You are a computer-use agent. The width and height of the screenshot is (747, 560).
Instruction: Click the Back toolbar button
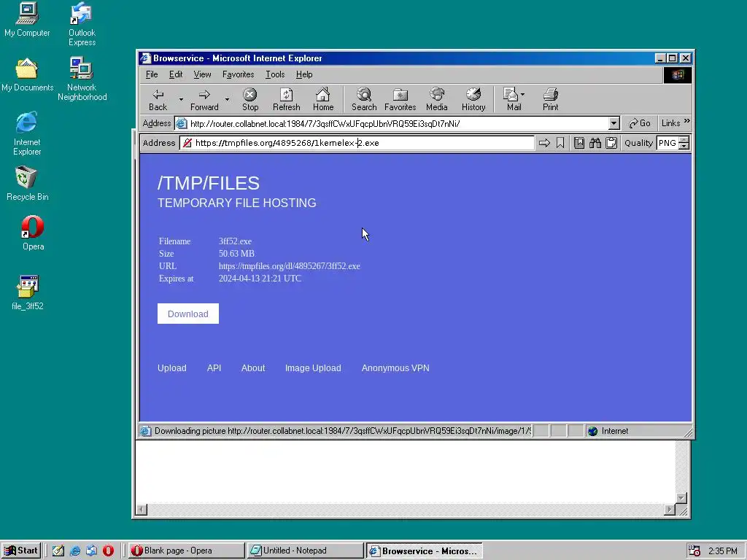[x=158, y=99]
